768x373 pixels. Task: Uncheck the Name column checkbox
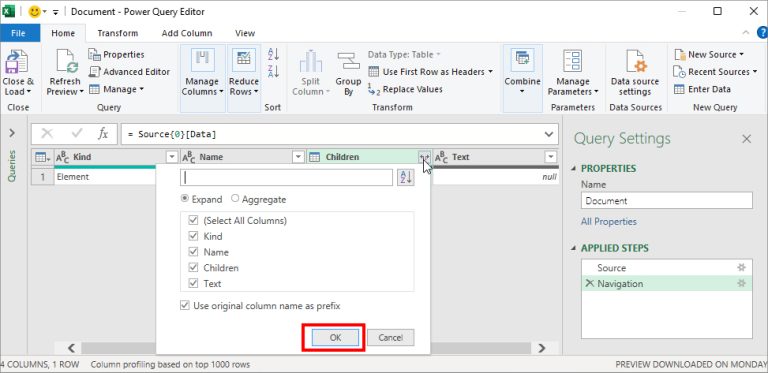click(193, 252)
